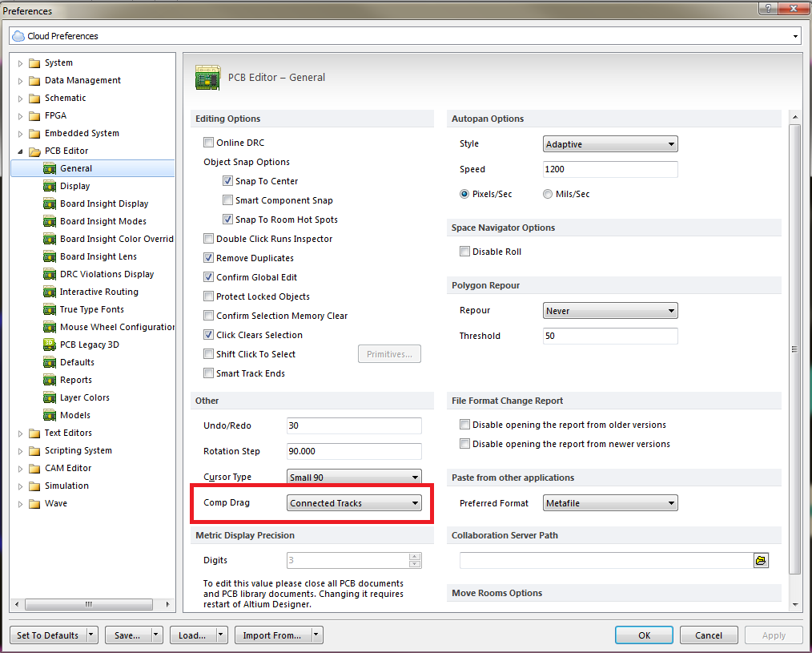Click the PCB Legacy 3D icon
The image size is (812, 653).
(50, 344)
